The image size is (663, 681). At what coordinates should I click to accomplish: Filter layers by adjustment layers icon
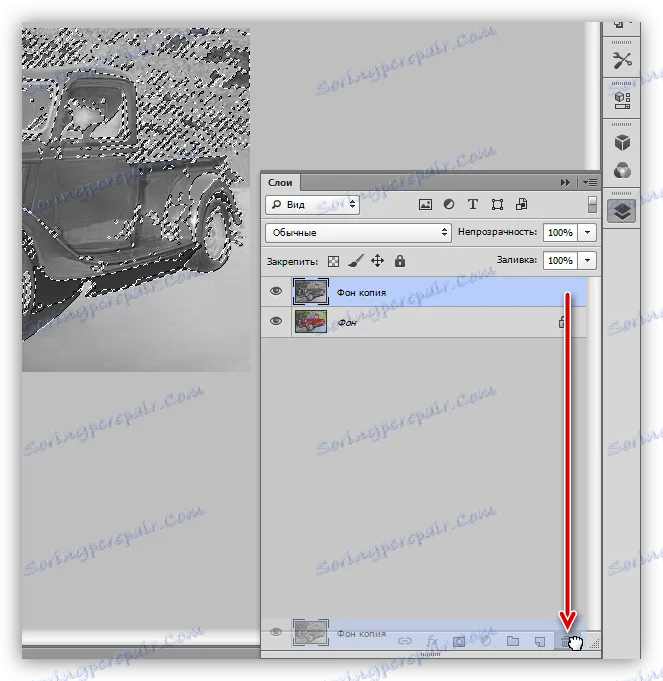click(449, 205)
